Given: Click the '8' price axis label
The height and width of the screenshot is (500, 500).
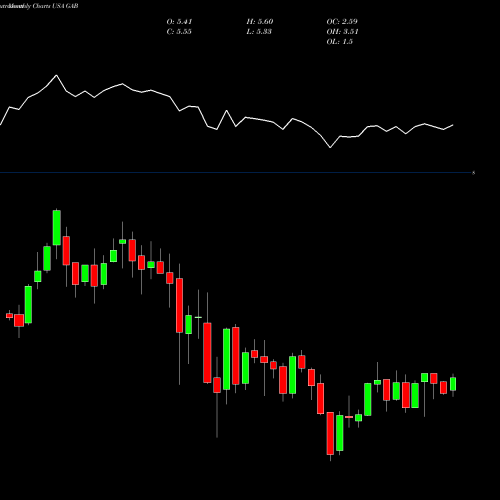Looking at the screenshot, I should point(473,173).
